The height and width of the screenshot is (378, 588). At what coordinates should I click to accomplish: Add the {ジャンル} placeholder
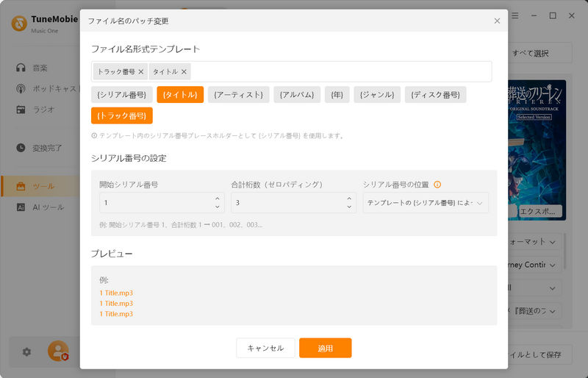click(377, 95)
